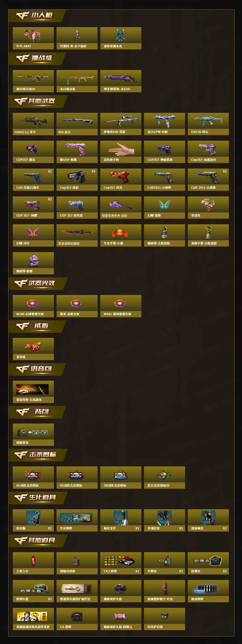Select the 王者之石 red gem item
The height and width of the screenshot is (644, 242).
coord(33,563)
